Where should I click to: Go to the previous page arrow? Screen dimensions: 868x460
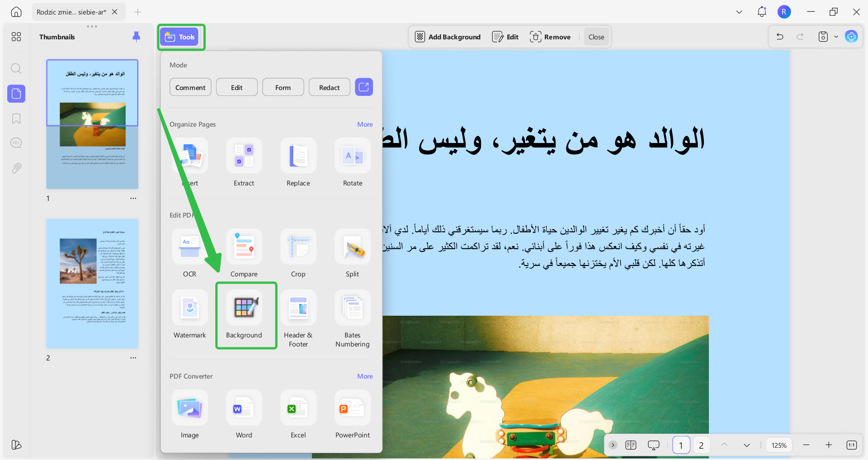point(724,445)
